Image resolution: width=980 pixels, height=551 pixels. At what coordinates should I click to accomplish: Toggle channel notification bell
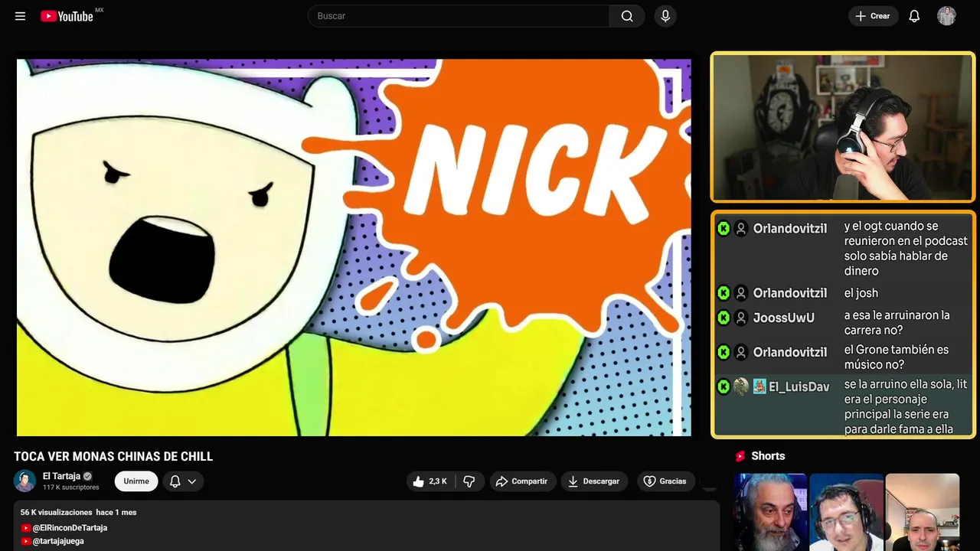[175, 481]
